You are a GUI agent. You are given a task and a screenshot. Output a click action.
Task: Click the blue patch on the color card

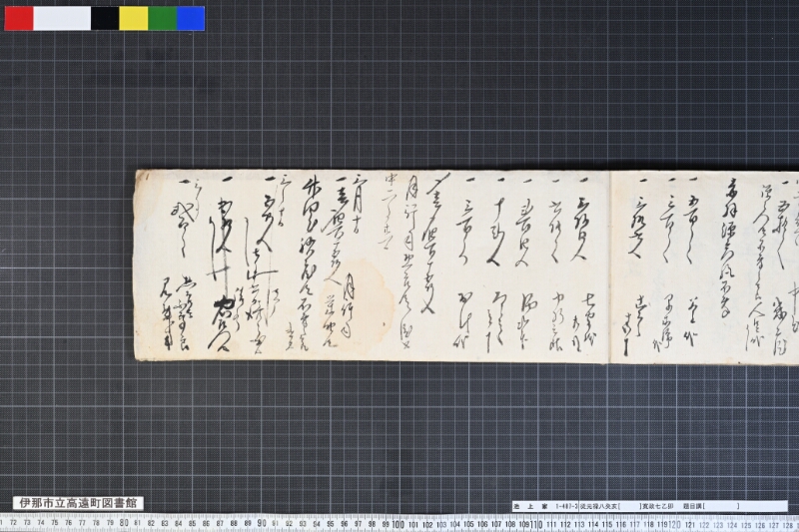(191, 18)
